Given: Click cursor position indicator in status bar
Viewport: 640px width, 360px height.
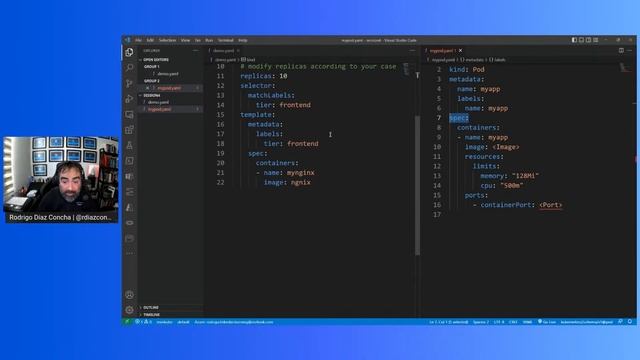Looking at the screenshot, I should [448, 322].
